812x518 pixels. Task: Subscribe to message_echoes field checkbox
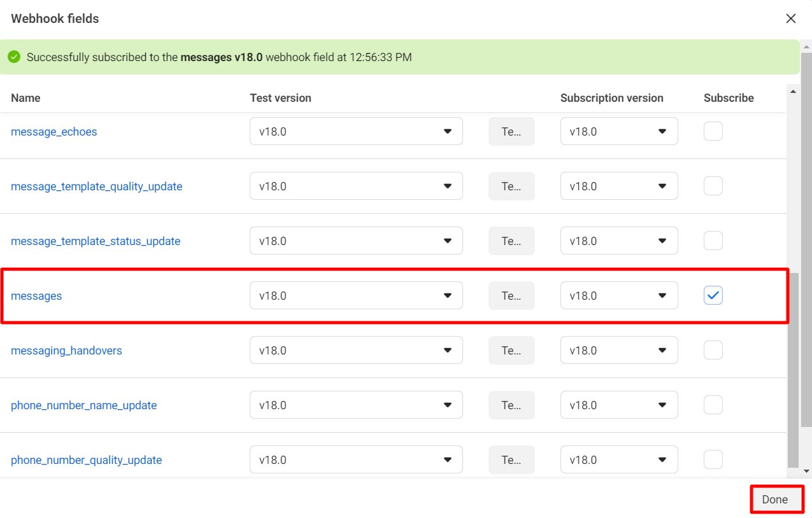pos(713,131)
